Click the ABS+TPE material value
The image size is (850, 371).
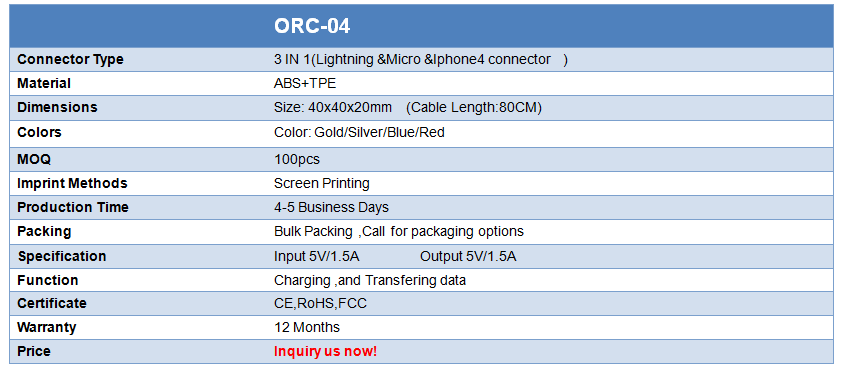tap(305, 84)
